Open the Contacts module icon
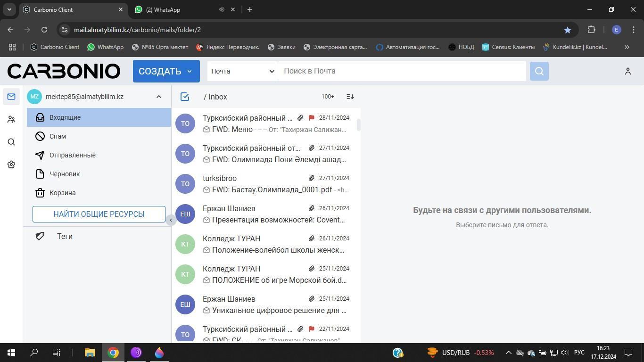The image size is (644, 362). 11,120
